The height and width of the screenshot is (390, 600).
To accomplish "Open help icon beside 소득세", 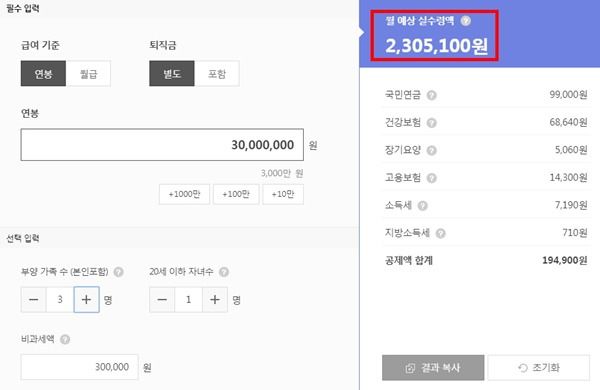I will coord(422,206).
